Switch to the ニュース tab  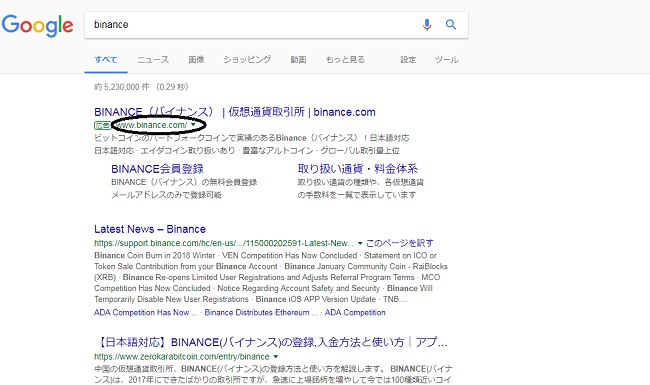(x=153, y=60)
